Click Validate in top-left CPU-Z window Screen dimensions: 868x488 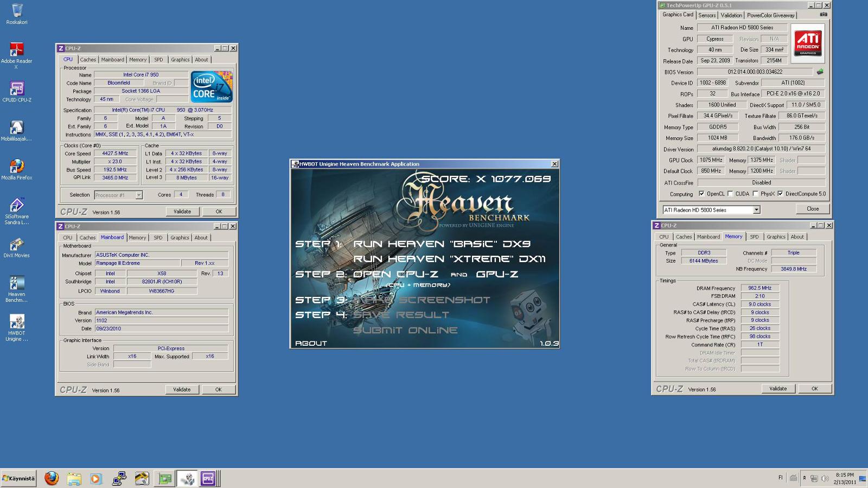tap(182, 212)
